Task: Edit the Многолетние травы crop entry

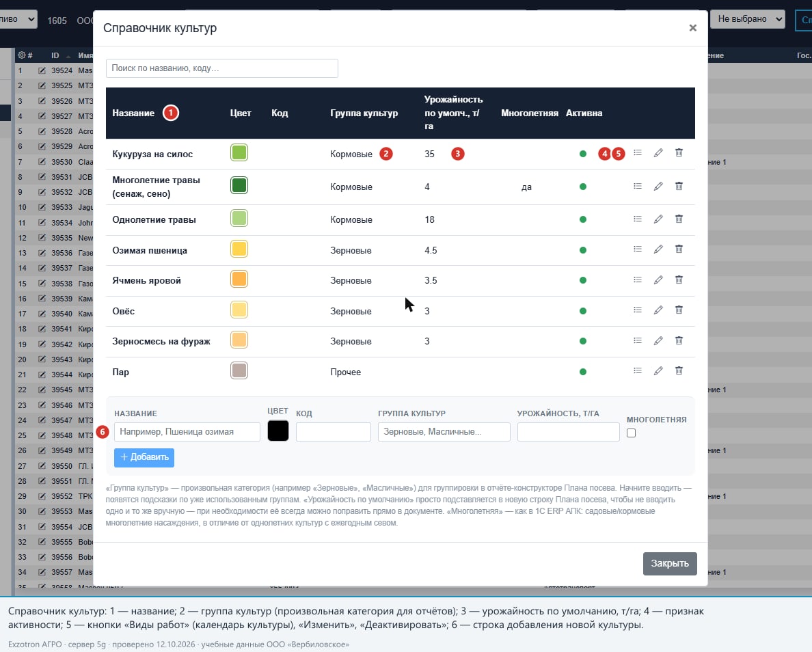Action: 658,187
